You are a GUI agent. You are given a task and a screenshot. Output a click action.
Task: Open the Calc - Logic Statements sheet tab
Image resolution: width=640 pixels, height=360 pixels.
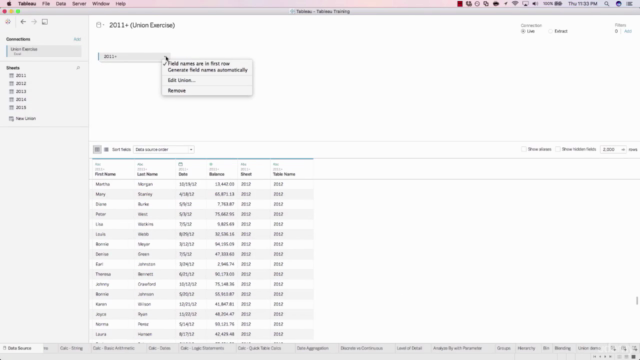click(x=202, y=348)
